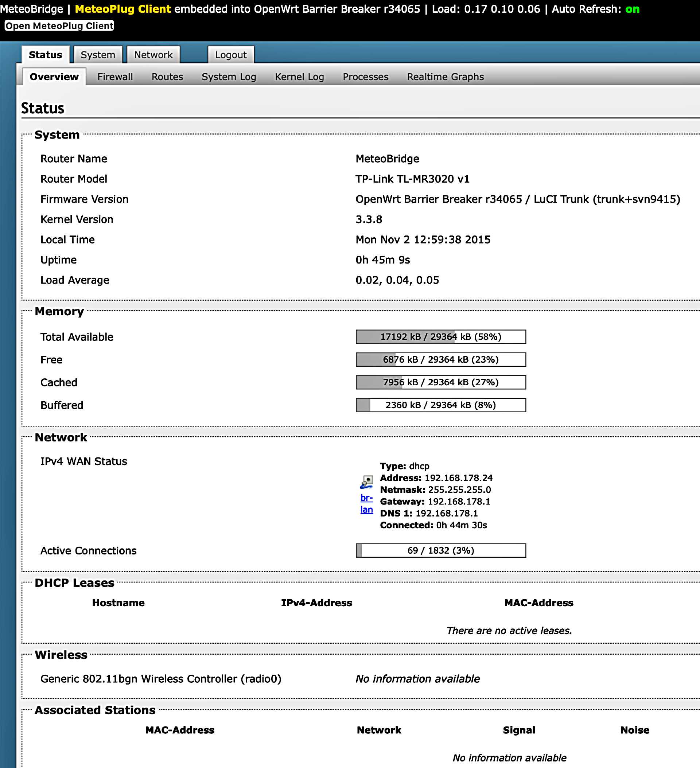Select the uptime value 0h 45m 9s
Image resolution: width=700 pixels, height=768 pixels.
point(382,260)
